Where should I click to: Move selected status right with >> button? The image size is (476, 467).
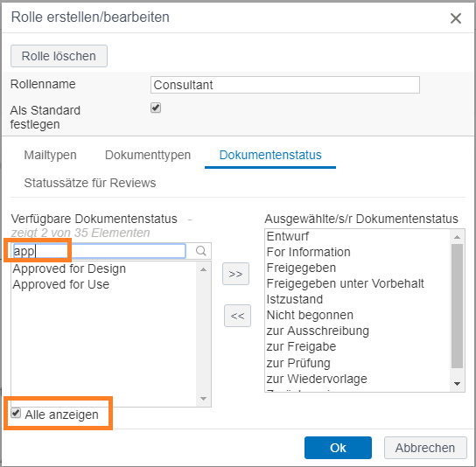click(x=235, y=274)
